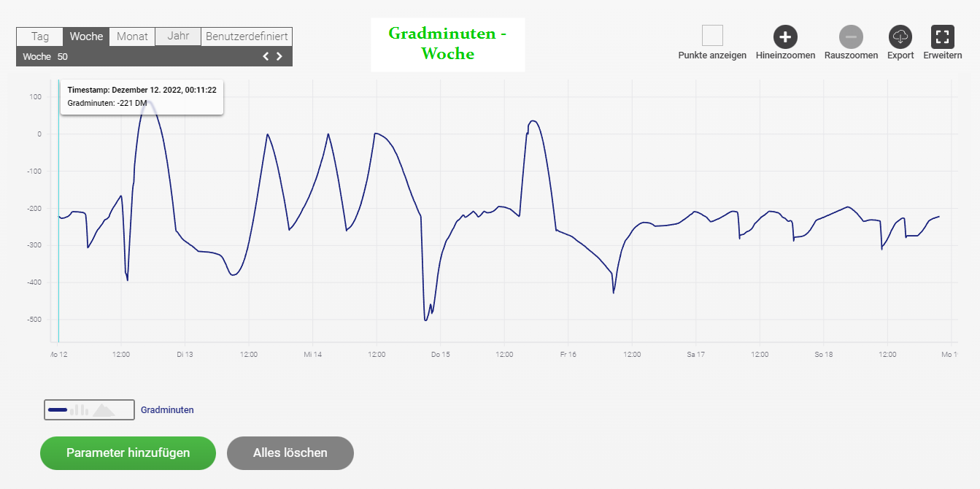Click the Gradminuten legend label
The width and height of the screenshot is (980, 489).
167,410
